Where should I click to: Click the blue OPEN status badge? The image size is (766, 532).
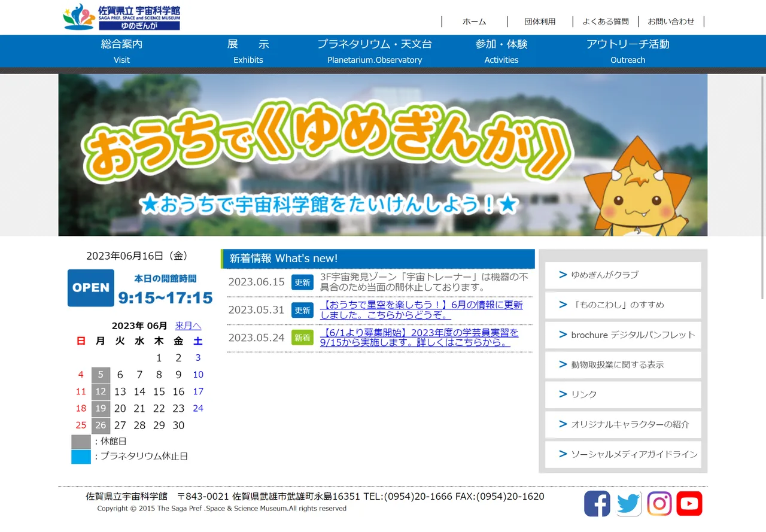click(x=91, y=288)
